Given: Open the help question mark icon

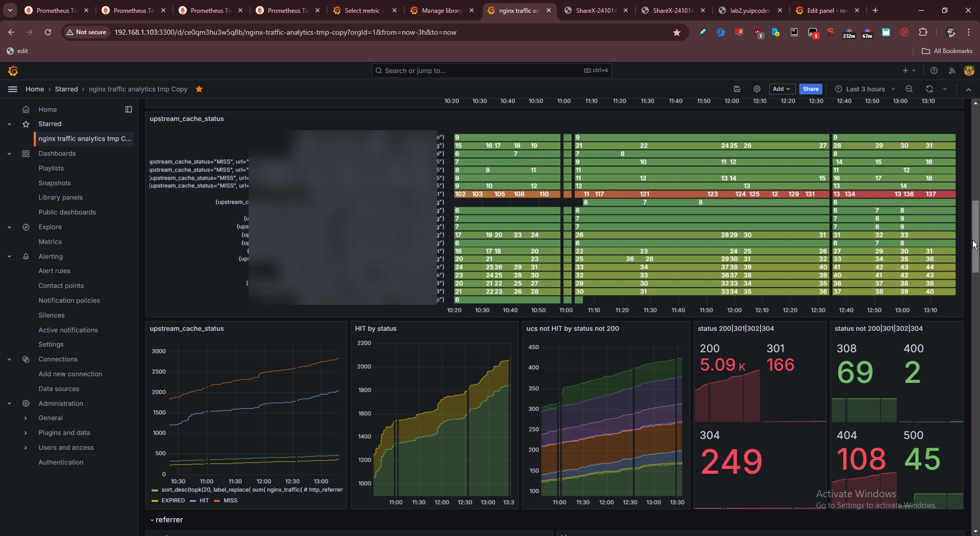Looking at the screenshot, I should pyautogui.click(x=934, y=71).
